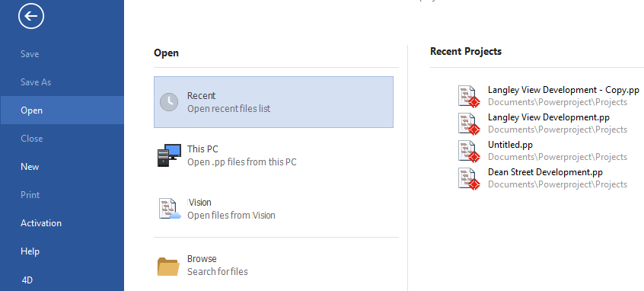Image resolution: width=644 pixels, height=291 pixels.
Task: Click the Dean Street Development file icon
Action: [x=469, y=179]
